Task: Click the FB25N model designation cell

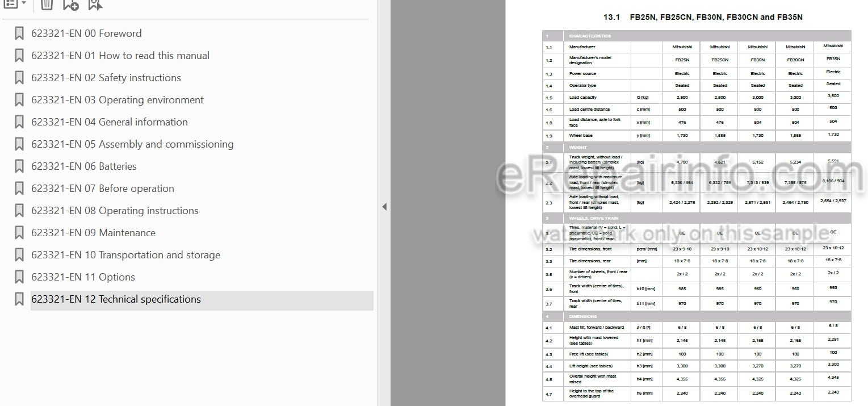Action: point(682,60)
